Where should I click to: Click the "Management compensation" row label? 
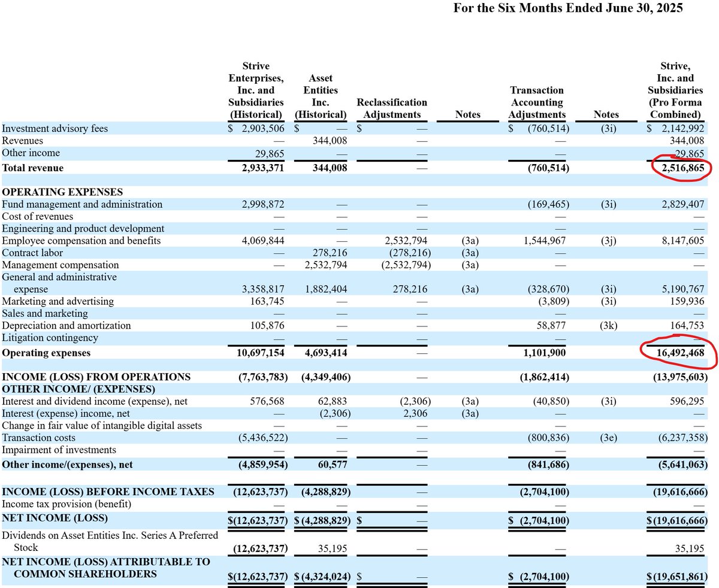(x=61, y=265)
